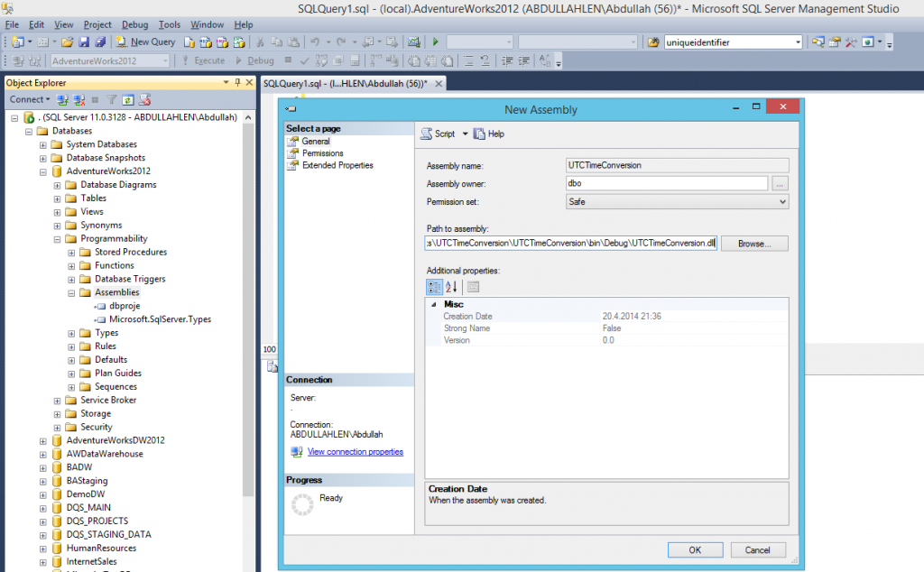Open the Window menu
Screen dimensions: 924x572
(207, 24)
